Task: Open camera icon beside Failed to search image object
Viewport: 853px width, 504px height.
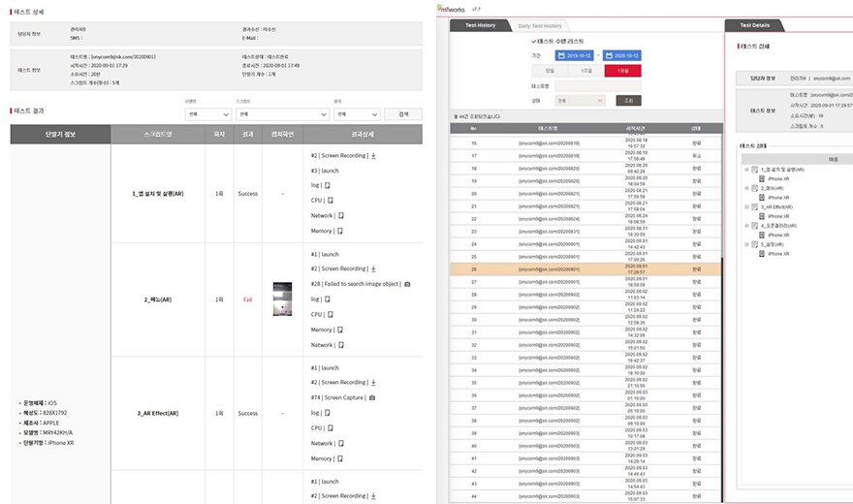Action: click(406, 284)
